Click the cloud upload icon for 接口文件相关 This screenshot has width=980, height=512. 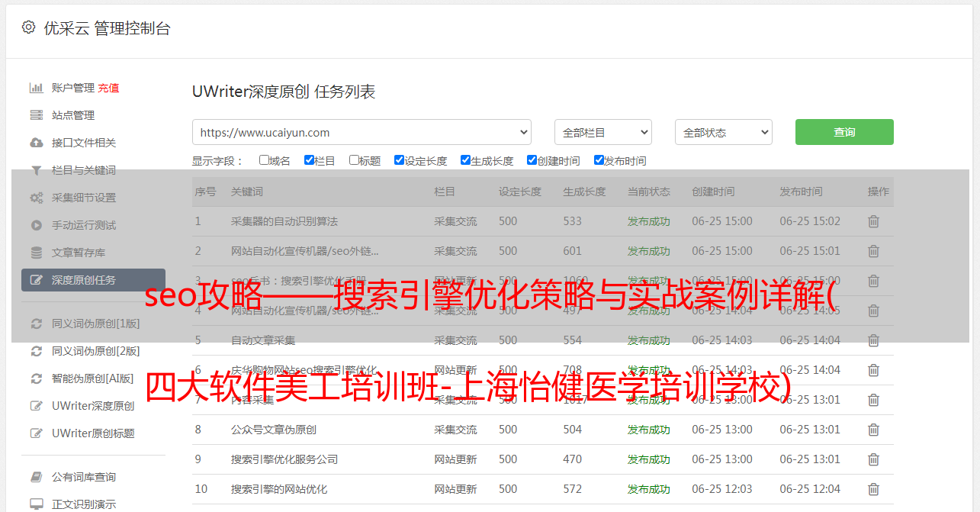pyautogui.click(x=36, y=143)
